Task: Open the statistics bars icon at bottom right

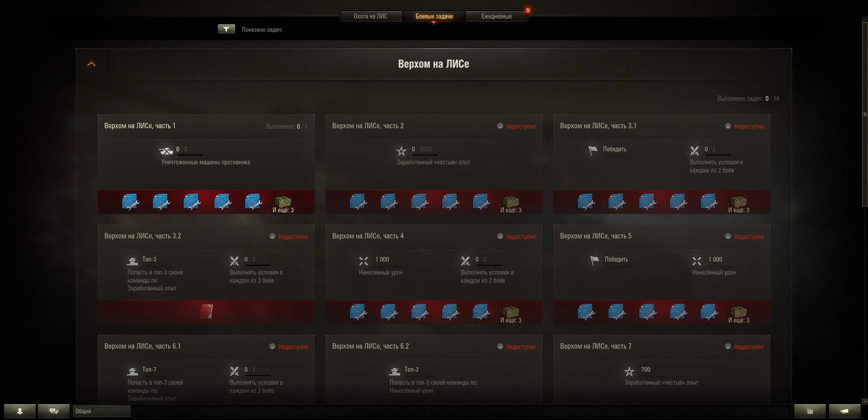Action: click(810, 411)
